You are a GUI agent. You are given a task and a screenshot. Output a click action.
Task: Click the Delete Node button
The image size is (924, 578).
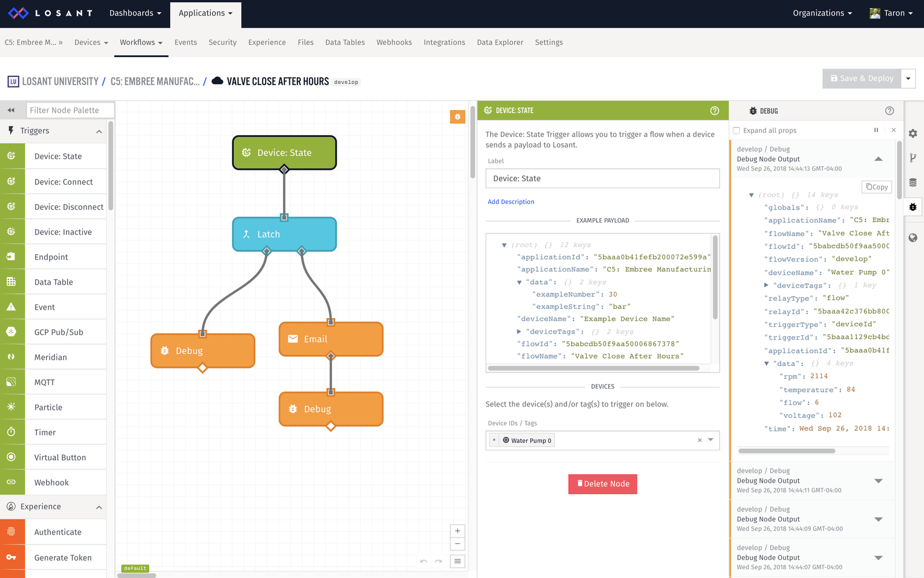tap(602, 484)
